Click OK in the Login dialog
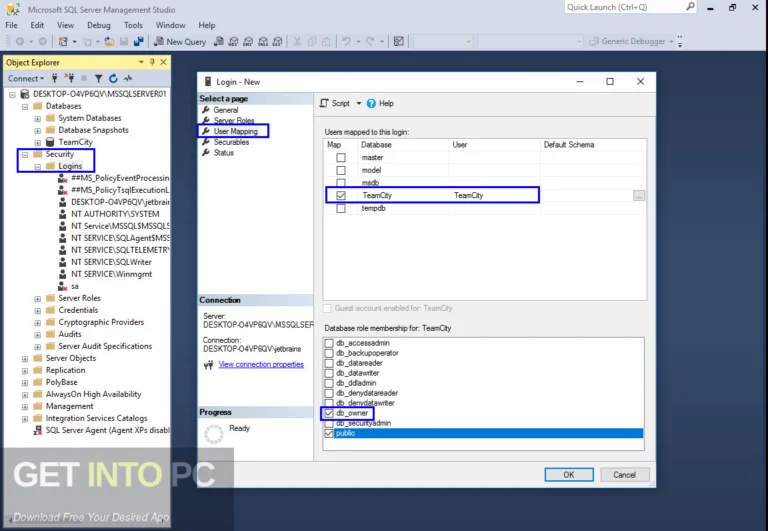This screenshot has height=531, width=768. (x=569, y=475)
